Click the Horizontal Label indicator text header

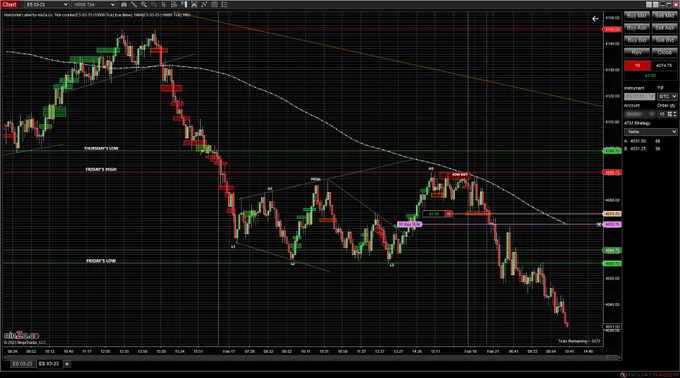point(97,15)
